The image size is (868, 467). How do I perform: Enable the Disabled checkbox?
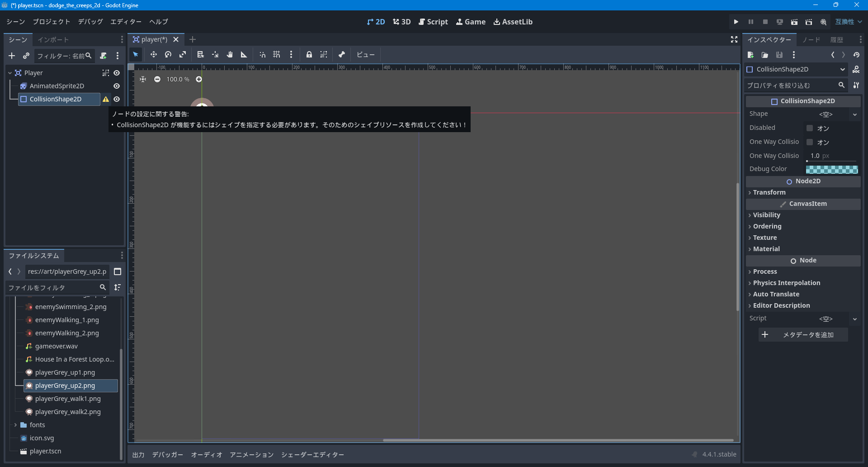click(x=810, y=128)
